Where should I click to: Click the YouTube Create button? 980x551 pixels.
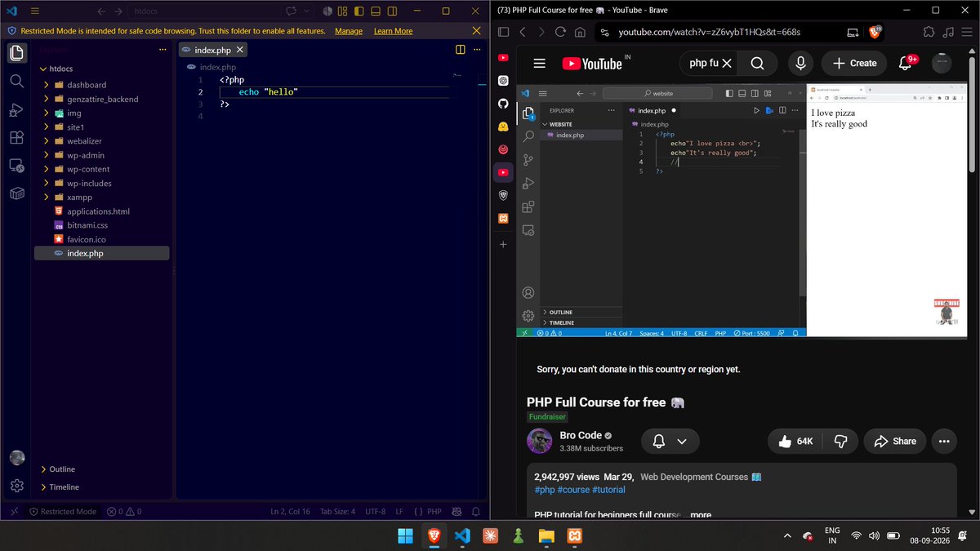pos(854,63)
